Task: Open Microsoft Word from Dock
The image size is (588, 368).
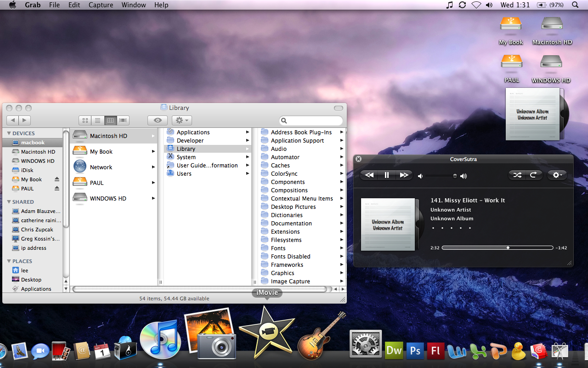Action: pos(457,351)
